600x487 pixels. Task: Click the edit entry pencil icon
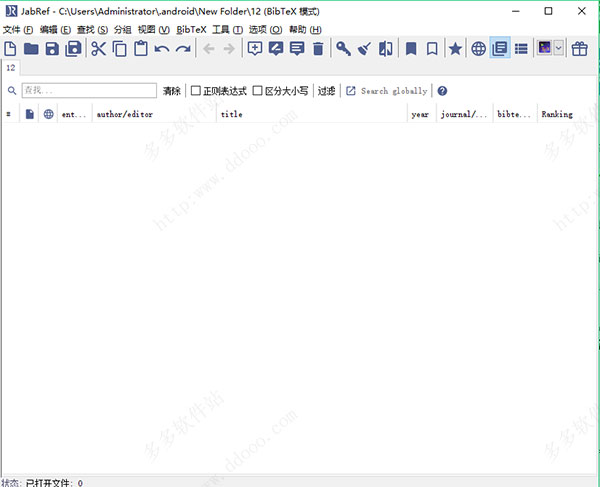(x=276, y=49)
